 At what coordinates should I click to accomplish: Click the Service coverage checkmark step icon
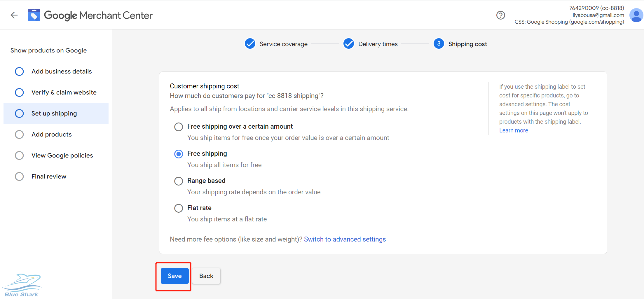pyautogui.click(x=250, y=44)
